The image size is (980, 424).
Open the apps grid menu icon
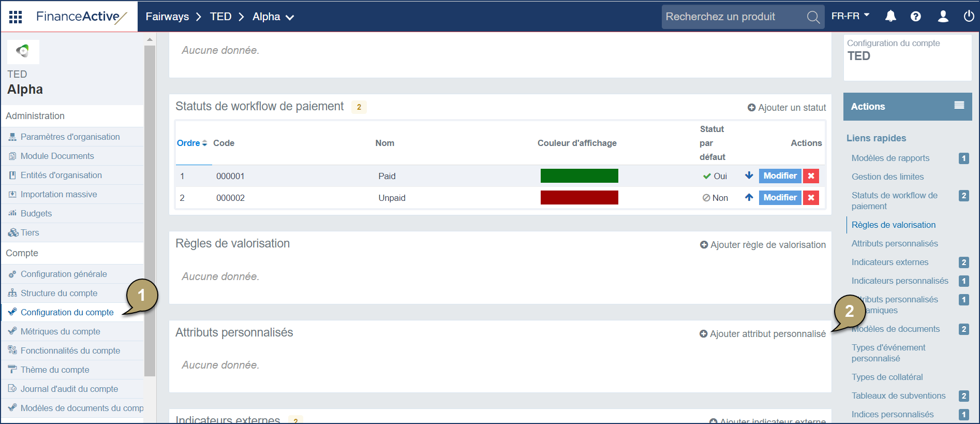(x=16, y=17)
